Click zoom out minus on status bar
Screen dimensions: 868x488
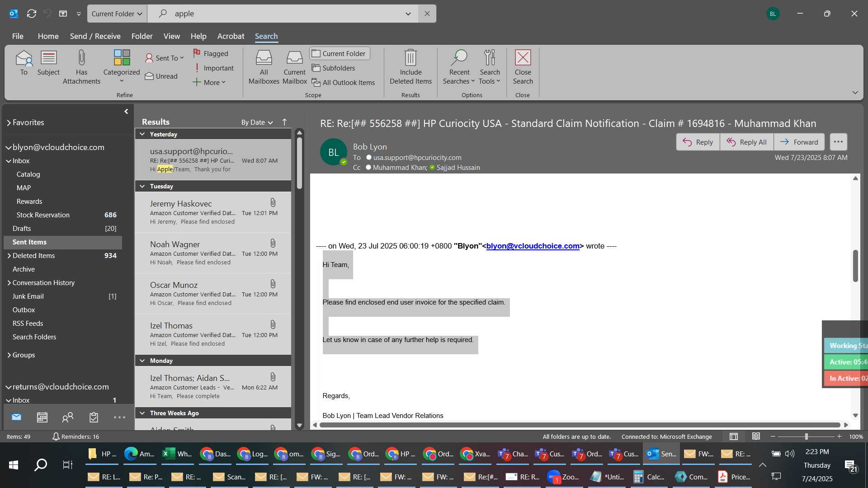773,436
